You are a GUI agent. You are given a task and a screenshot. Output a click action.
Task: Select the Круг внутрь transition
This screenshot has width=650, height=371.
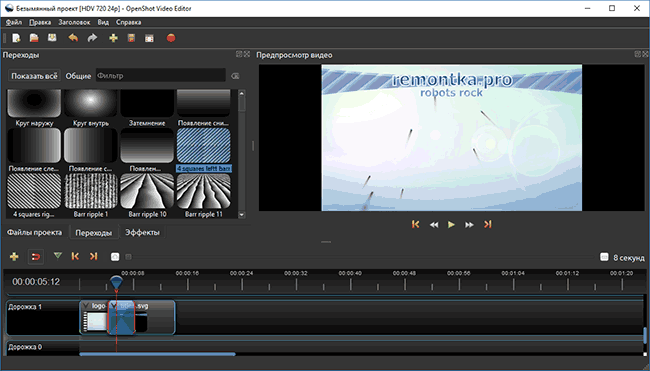coord(91,108)
